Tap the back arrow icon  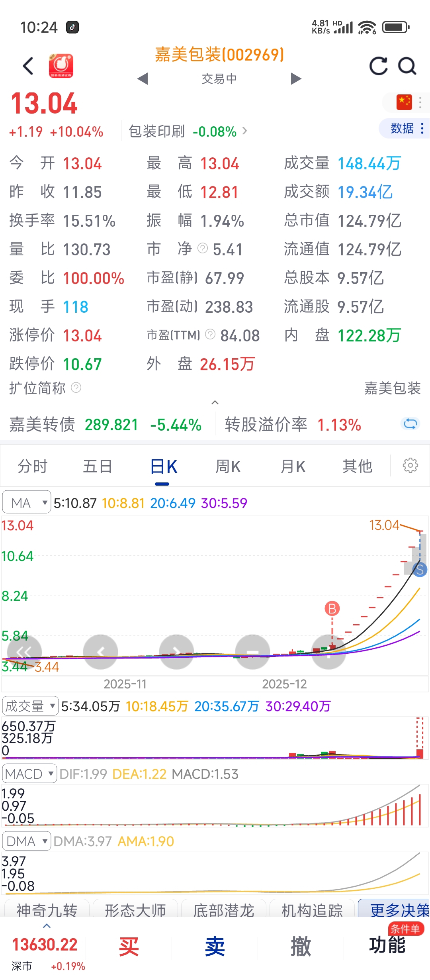point(28,66)
